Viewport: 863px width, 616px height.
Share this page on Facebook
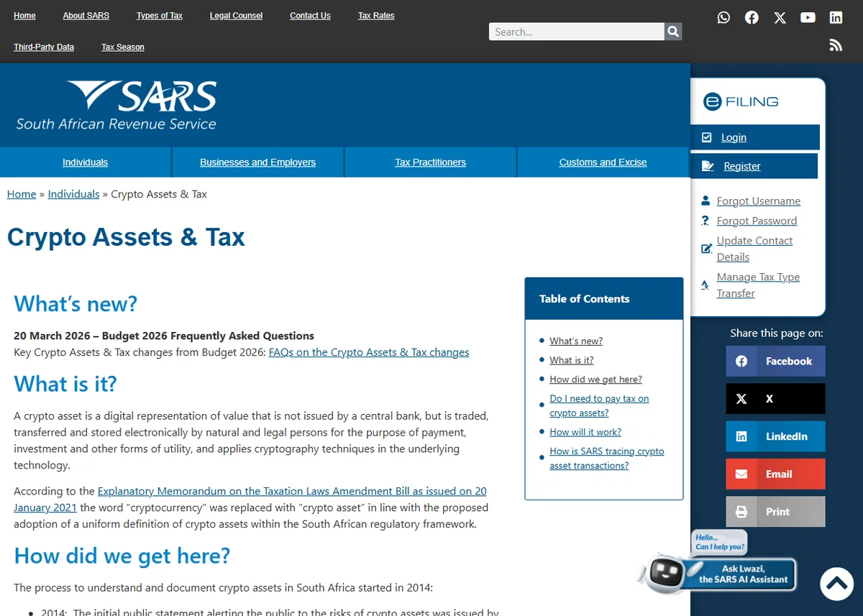775,362
